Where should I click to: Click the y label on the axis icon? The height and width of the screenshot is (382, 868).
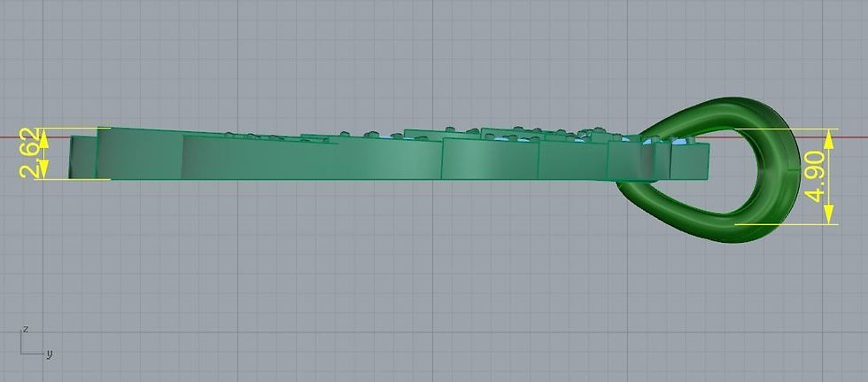coord(50,354)
